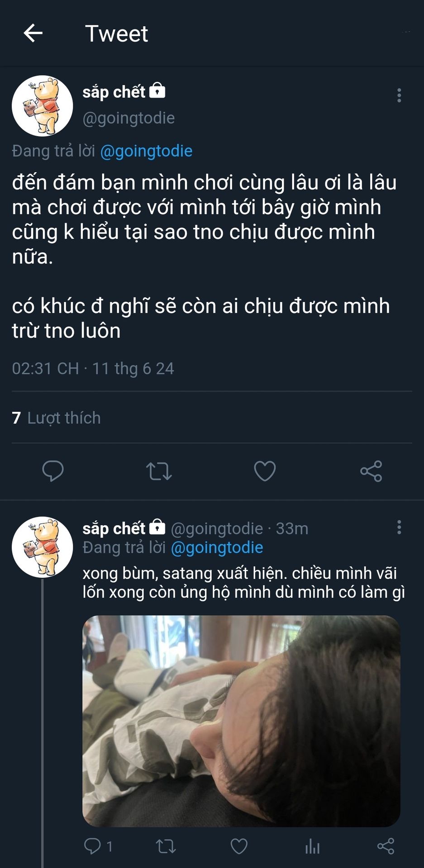Like the reply tweet with the photo

point(239,846)
